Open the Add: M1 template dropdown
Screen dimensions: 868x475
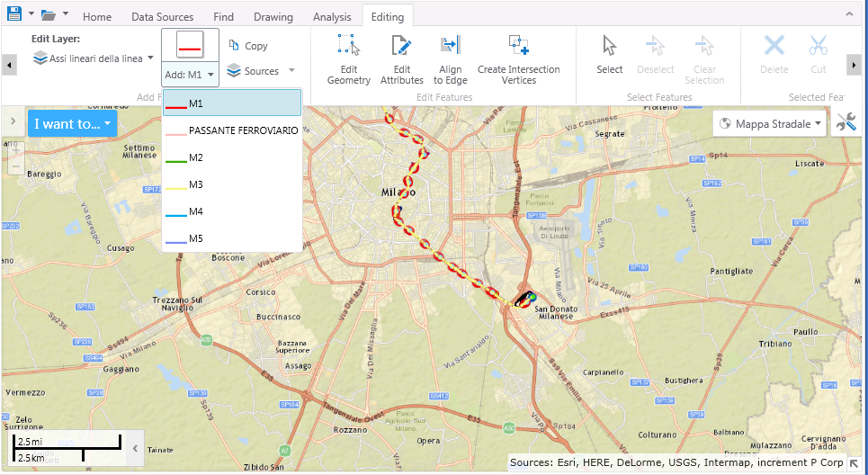pyautogui.click(x=190, y=74)
